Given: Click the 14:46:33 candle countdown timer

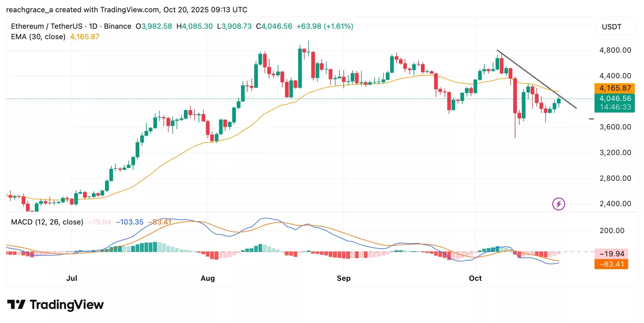Looking at the screenshot, I should (615, 107).
